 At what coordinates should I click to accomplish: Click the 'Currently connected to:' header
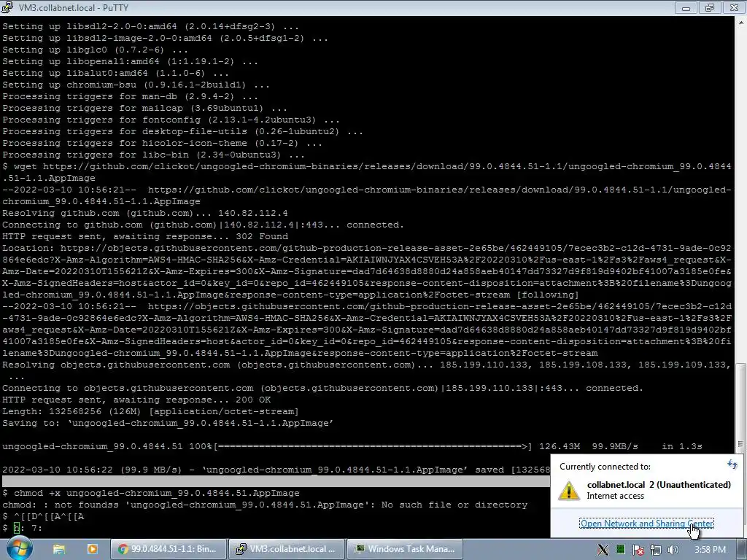tap(605, 467)
